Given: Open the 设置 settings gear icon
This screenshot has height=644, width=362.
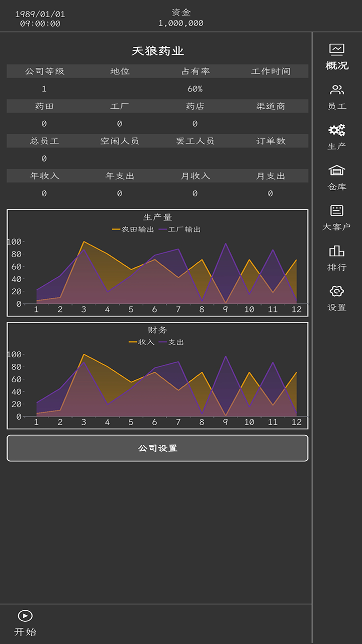Looking at the screenshot, I should pyautogui.click(x=337, y=291).
